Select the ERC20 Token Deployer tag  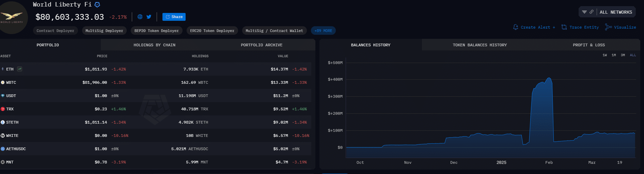pos(212,31)
